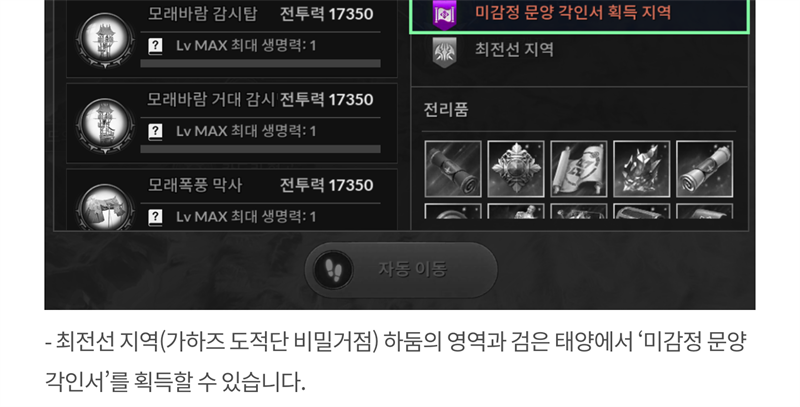Click the 자동 이동 button
Viewport: 800px width, 407px height.
coord(401,269)
